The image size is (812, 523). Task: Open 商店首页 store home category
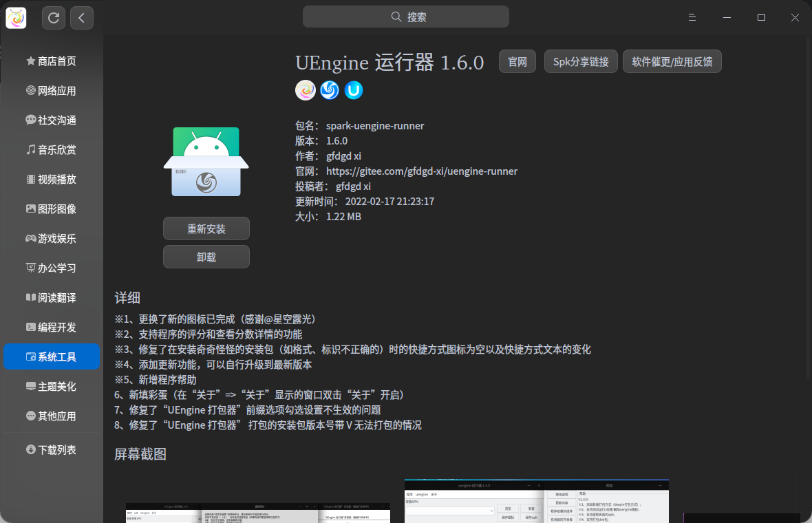(52, 61)
